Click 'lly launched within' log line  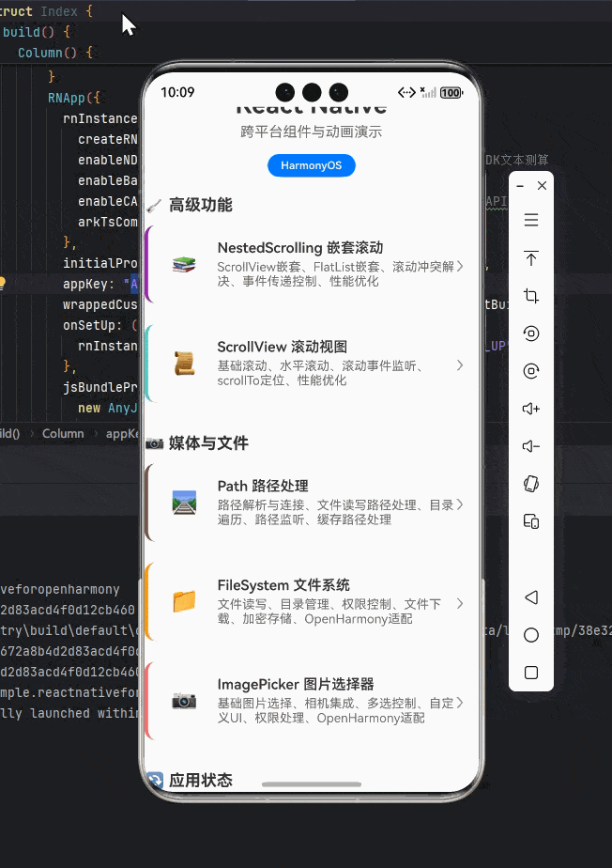[x=69, y=713]
